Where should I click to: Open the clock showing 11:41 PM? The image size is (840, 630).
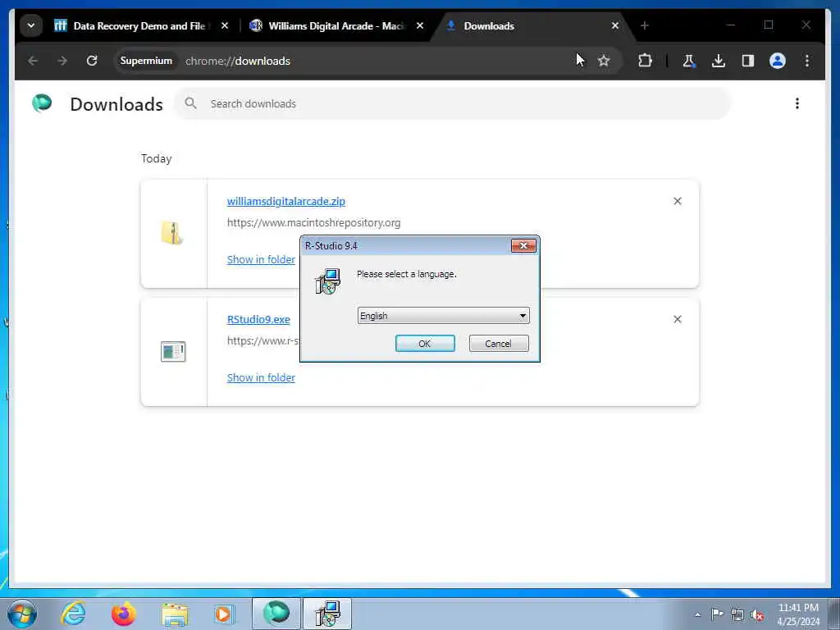(798, 614)
